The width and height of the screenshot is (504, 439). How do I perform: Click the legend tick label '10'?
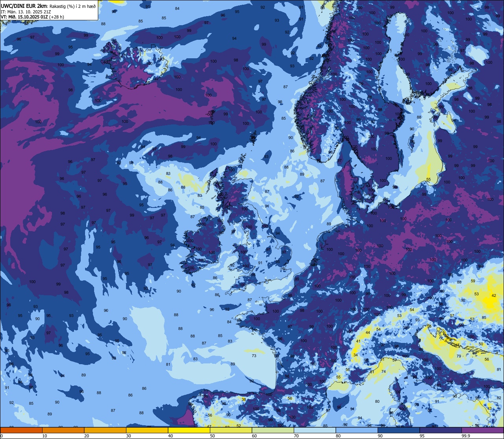tap(44, 436)
